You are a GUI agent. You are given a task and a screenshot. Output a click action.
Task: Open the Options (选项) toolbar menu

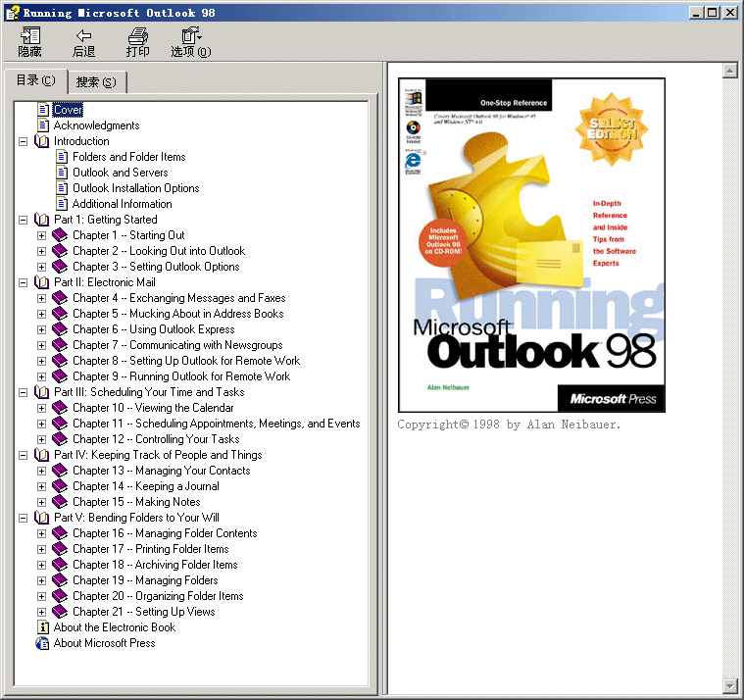click(191, 42)
